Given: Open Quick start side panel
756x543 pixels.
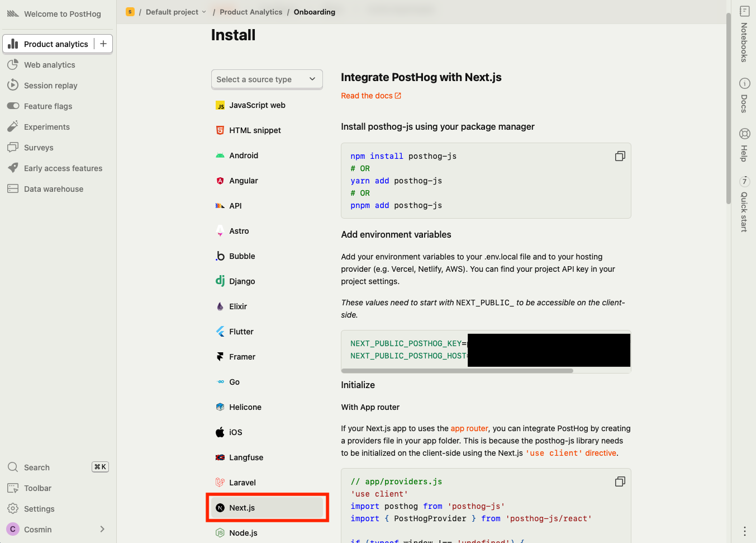Looking at the screenshot, I should [x=744, y=204].
